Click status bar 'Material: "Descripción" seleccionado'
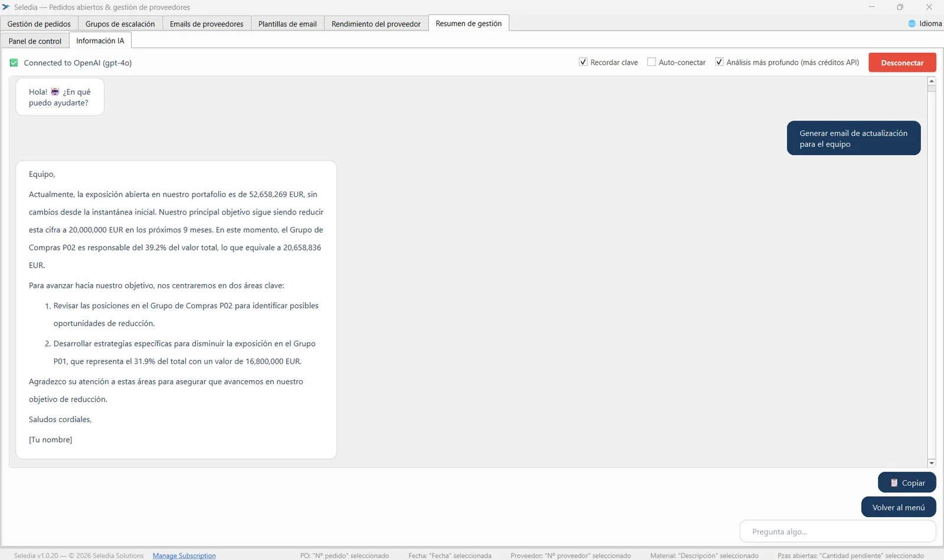This screenshot has width=944, height=560. (704, 556)
